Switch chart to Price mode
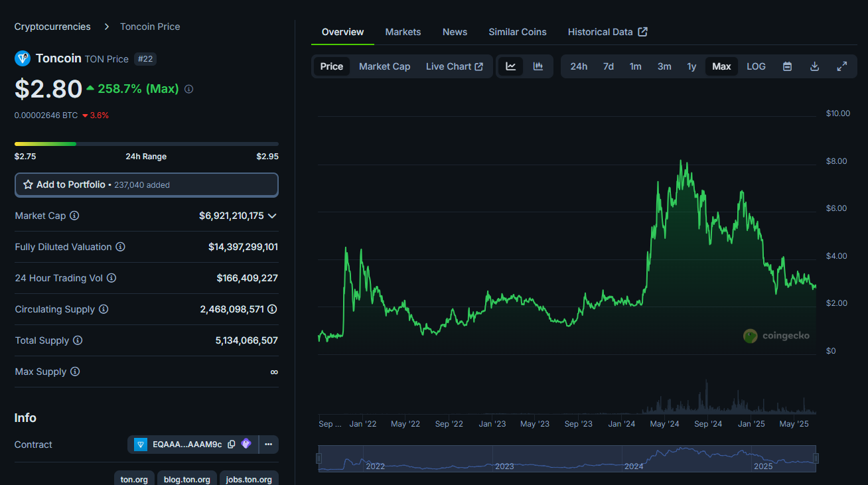868x485 pixels. (x=332, y=66)
